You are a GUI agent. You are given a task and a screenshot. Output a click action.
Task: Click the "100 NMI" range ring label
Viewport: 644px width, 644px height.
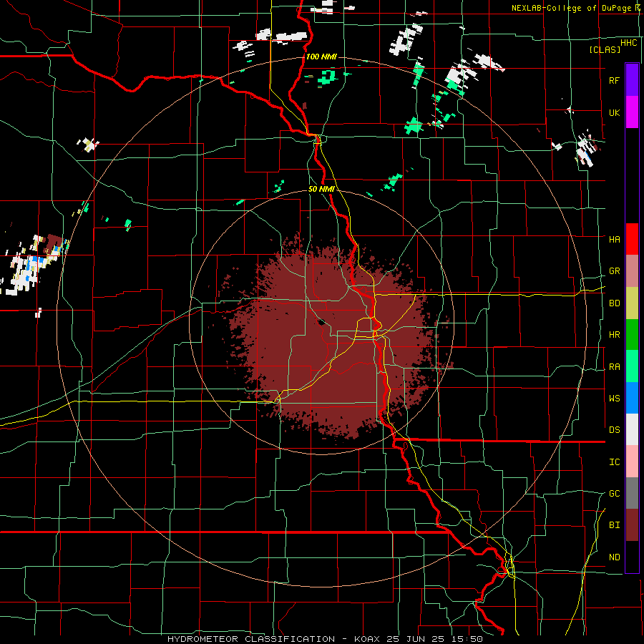pyautogui.click(x=321, y=57)
